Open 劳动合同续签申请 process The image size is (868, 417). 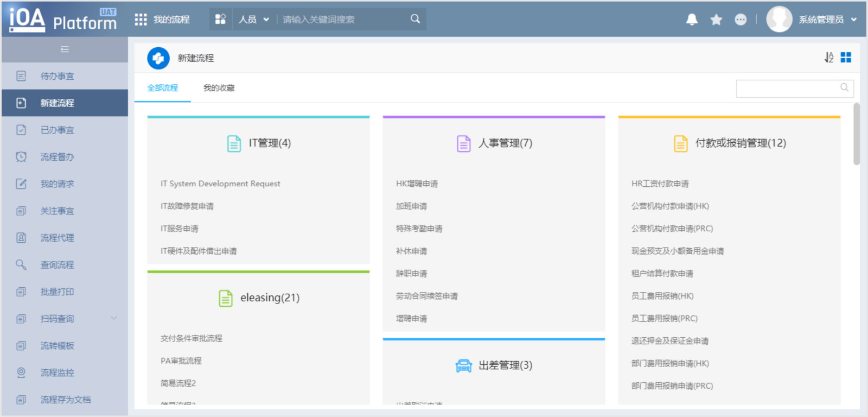(427, 296)
